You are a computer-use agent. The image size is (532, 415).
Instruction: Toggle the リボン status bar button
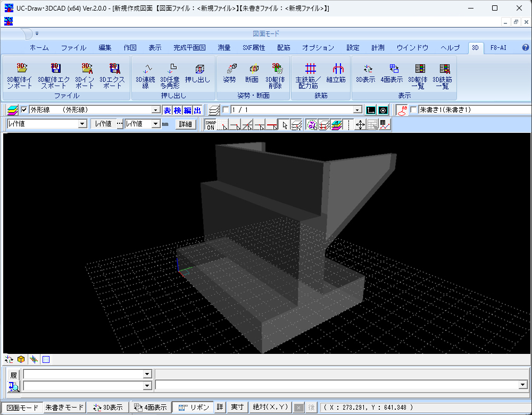point(194,407)
